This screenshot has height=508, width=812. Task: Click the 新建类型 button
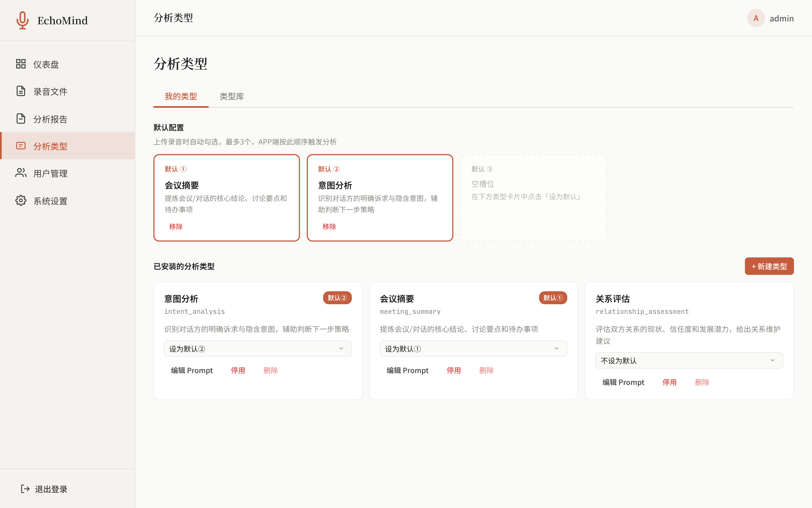click(769, 266)
